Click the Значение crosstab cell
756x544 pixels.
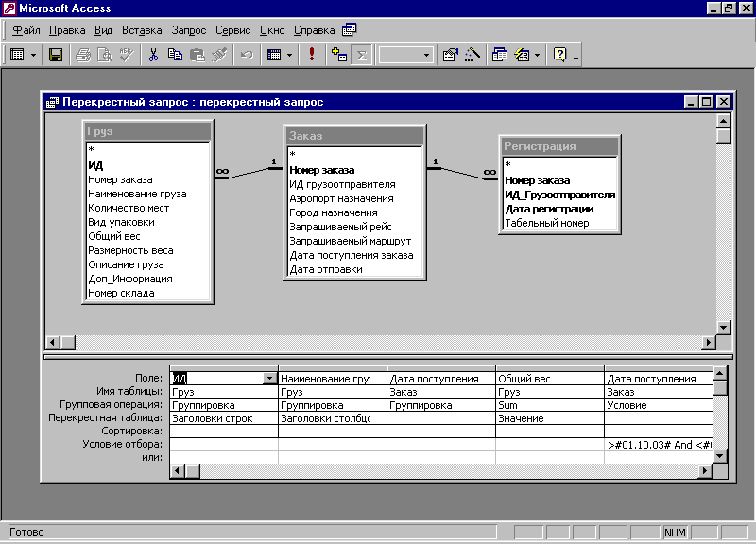click(x=550, y=418)
